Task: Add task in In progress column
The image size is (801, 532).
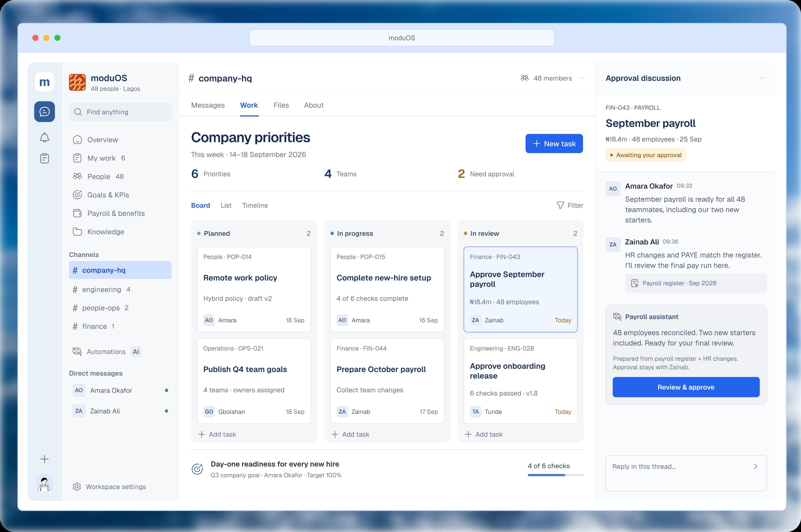Action: coord(351,434)
